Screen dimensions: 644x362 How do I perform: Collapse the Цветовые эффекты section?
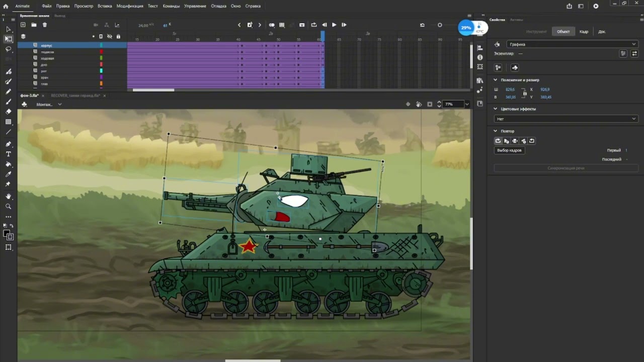[x=495, y=109]
